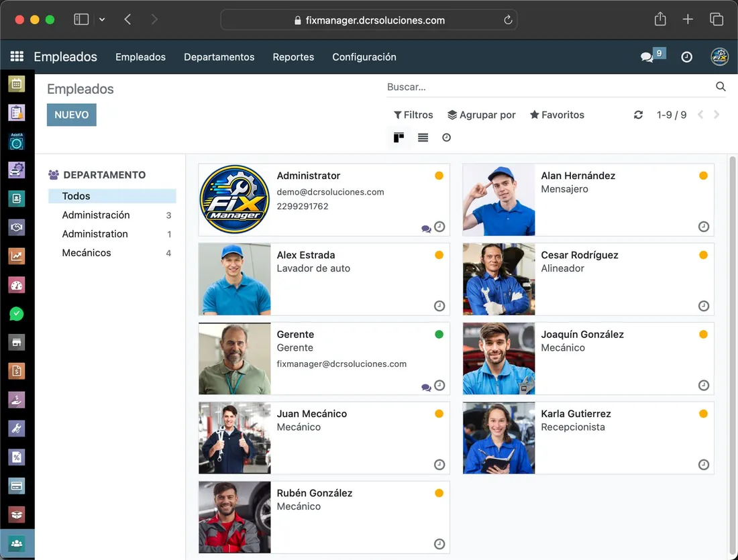Open the Favoritos dropdown

pyautogui.click(x=557, y=115)
